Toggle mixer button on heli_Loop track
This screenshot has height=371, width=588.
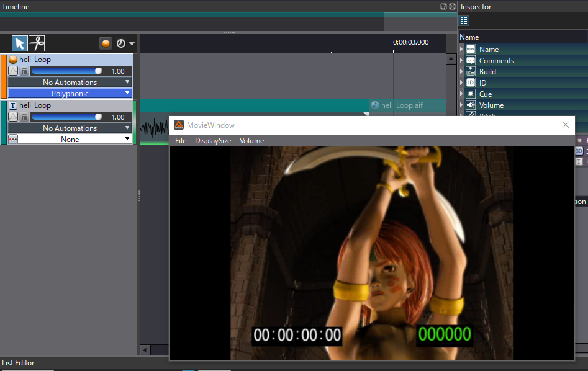click(24, 117)
